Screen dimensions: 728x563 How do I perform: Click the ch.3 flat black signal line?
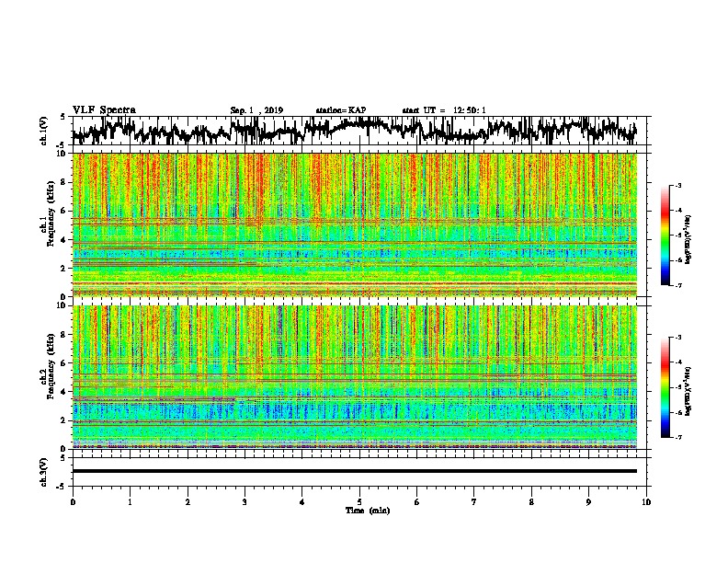355,471
